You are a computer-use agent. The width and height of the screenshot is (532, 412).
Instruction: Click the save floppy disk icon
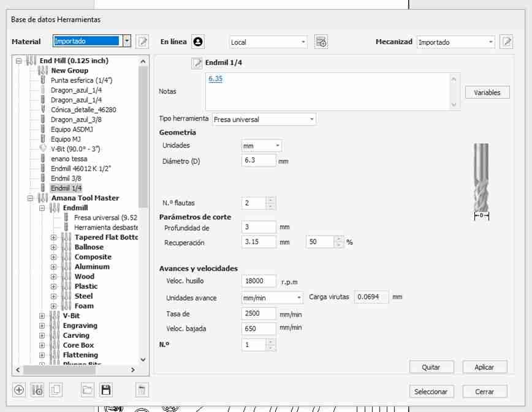[106, 390]
